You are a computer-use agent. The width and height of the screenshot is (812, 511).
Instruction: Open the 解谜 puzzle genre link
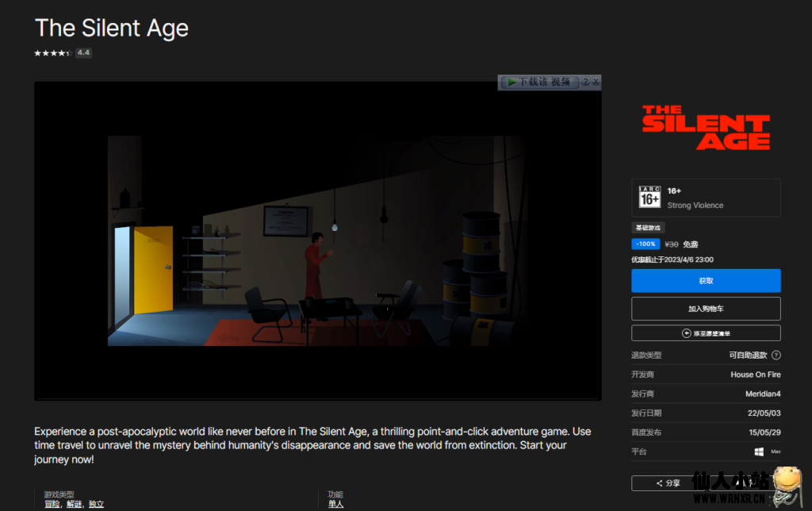click(74, 505)
